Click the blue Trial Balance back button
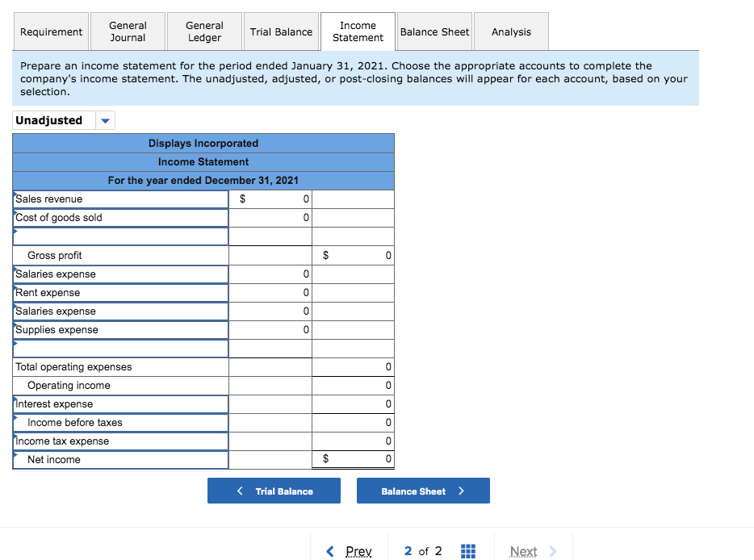This screenshot has height=560, width=754. 274,491
